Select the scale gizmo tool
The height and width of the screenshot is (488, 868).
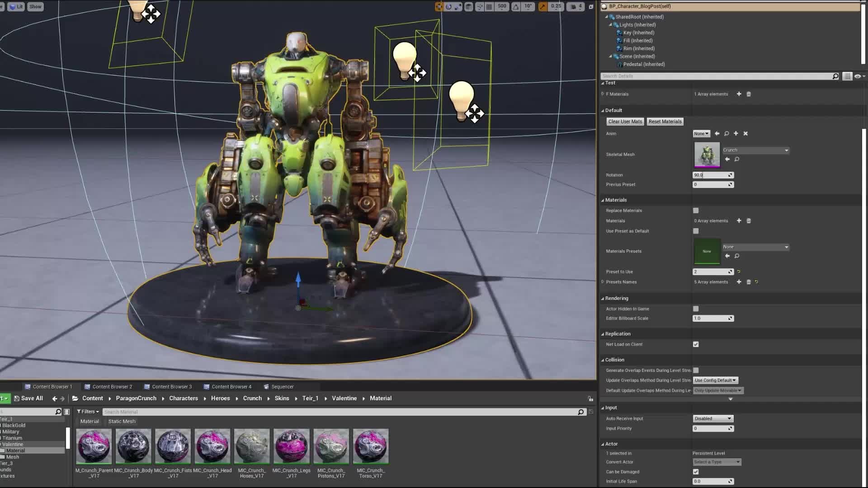[458, 6]
